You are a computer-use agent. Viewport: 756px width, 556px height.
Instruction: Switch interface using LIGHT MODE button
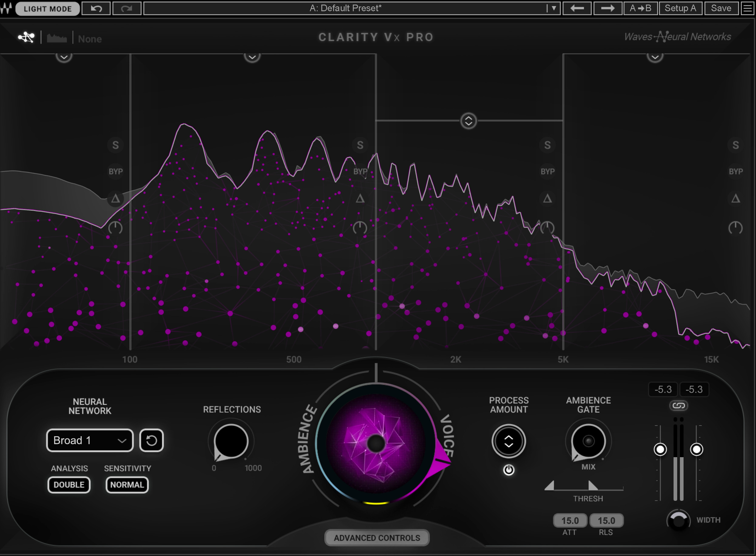click(x=47, y=8)
